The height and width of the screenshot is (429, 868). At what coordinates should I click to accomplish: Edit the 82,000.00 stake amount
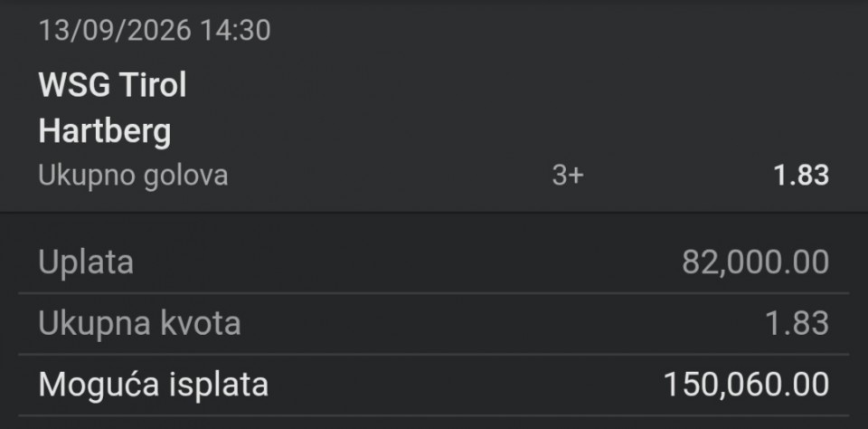pyautogui.click(x=755, y=262)
